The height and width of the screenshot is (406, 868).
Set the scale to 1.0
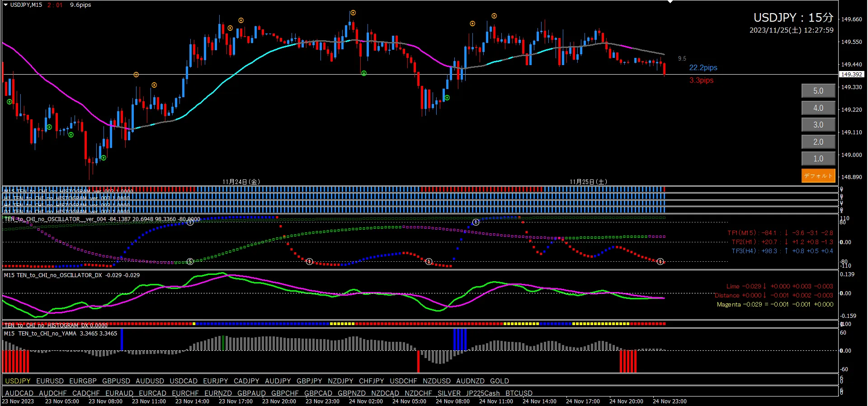coord(818,159)
